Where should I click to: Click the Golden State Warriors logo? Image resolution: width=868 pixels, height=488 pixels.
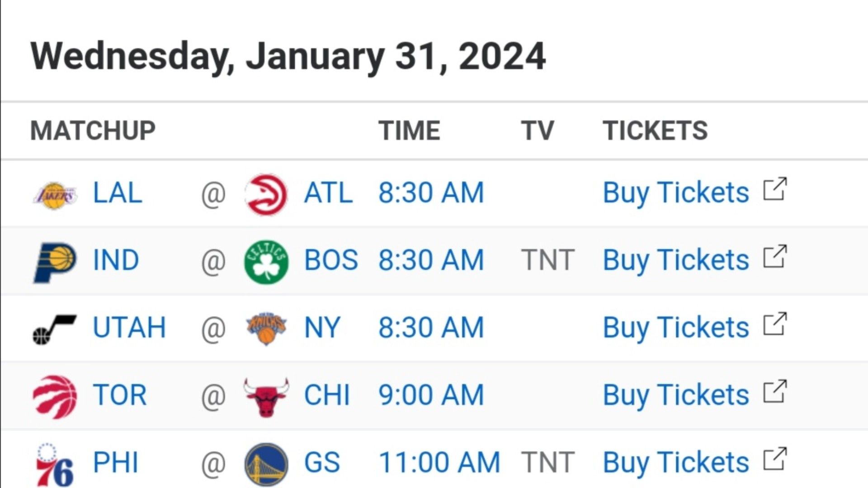(x=266, y=465)
